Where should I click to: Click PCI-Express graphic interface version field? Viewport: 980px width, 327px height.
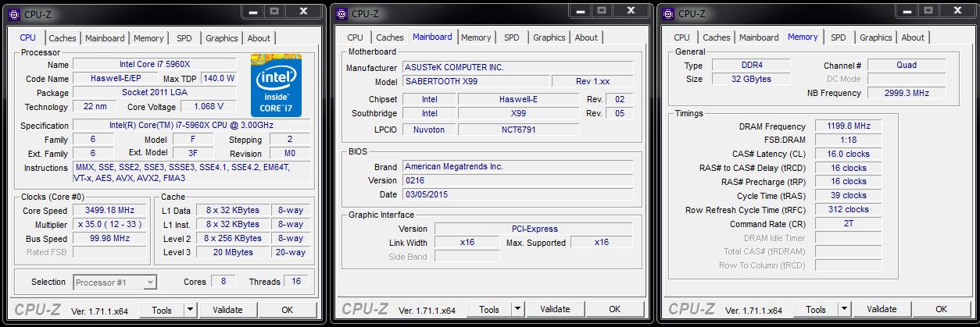(534, 229)
